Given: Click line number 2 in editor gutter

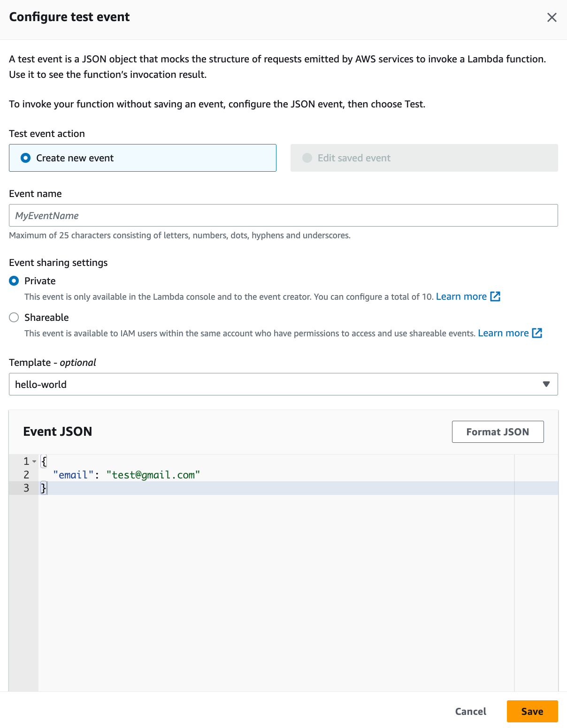Looking at the screenshot, I should [26, 475].
